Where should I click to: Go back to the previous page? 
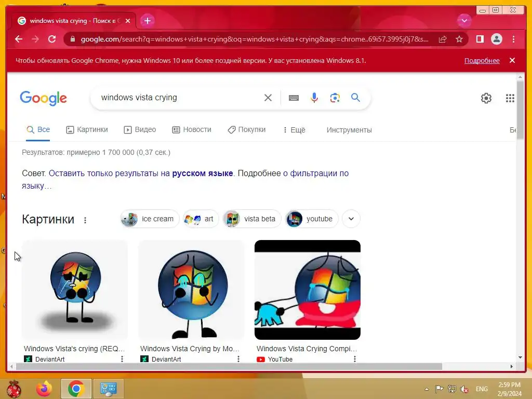[19, 39]
